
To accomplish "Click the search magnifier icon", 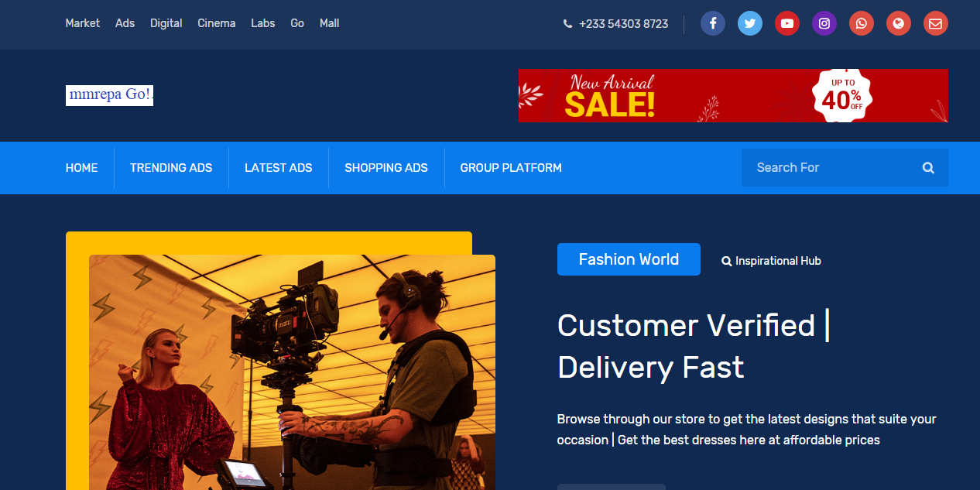I will click(928, 168).
